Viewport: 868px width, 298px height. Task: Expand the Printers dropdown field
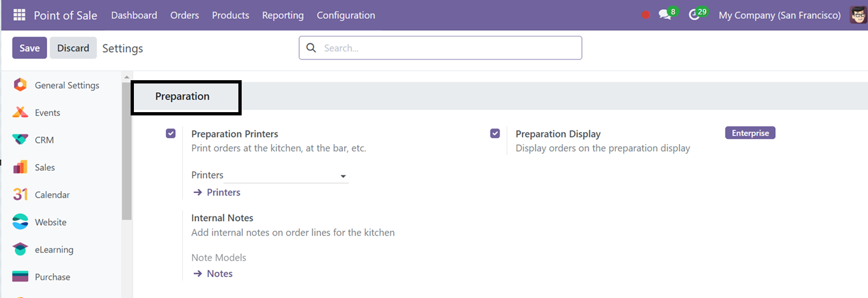[x=270, y=175]
